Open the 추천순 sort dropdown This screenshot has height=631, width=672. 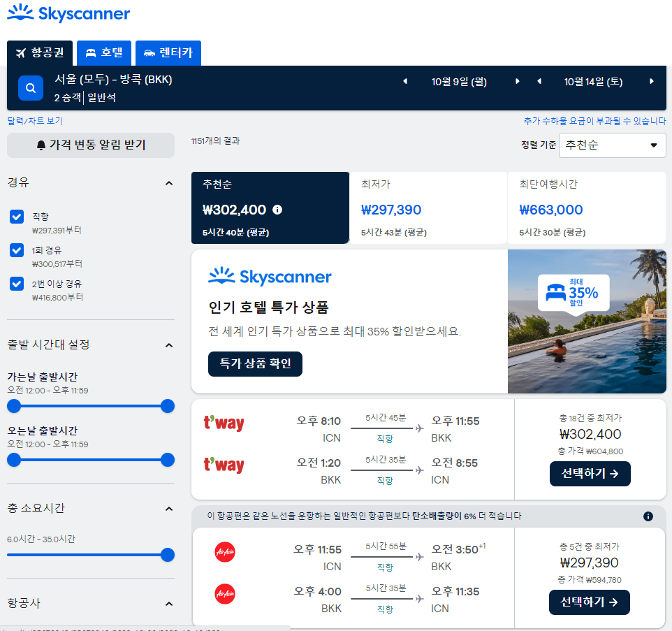point(612,145)
